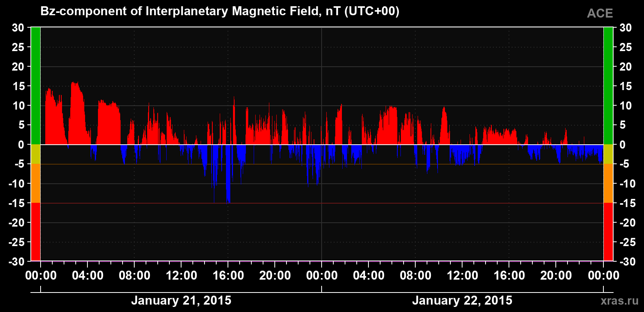Viewport: 644px width, 312px height.
Task: Click the "20:00" time label for January 21
Action: click(275, 276)
